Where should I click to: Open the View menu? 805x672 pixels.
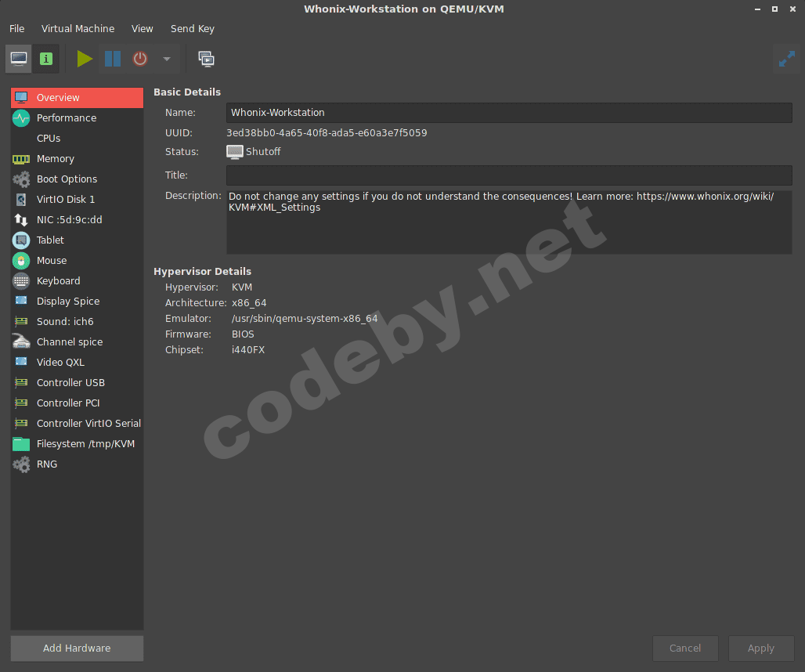pyautogui.click(x=142, y=28)
